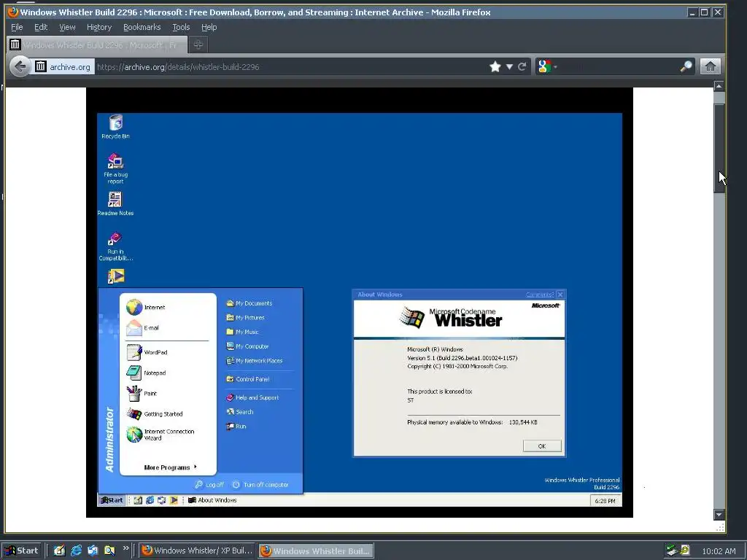Click My Music in Whistler start menu
The height and width of the screenshot is (560, 747).
242,332
